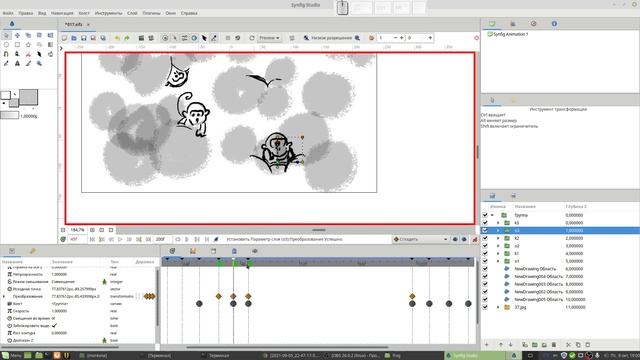Expand the k2 layer group
The image size is (640, 360).
click(x=498, y=238)
